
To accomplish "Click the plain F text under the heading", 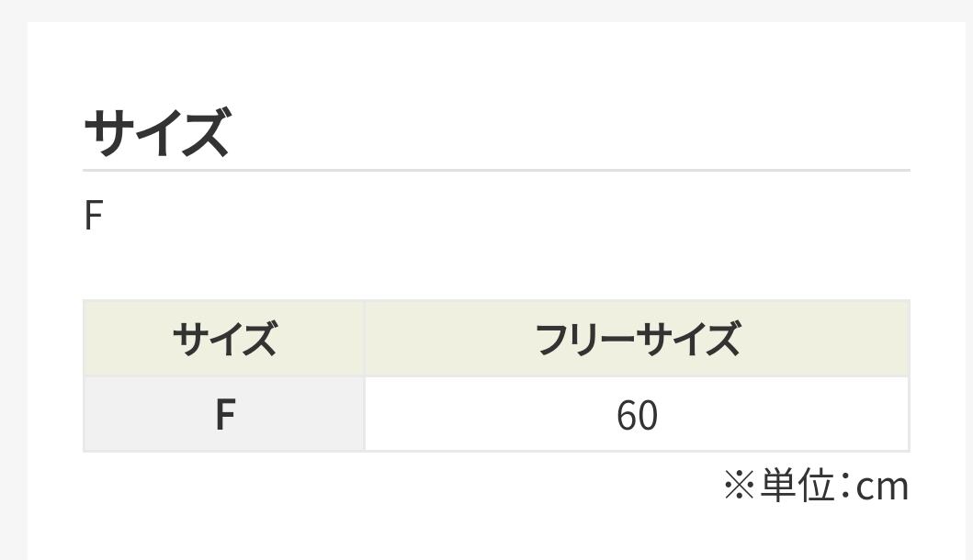I will pos(92,218).
